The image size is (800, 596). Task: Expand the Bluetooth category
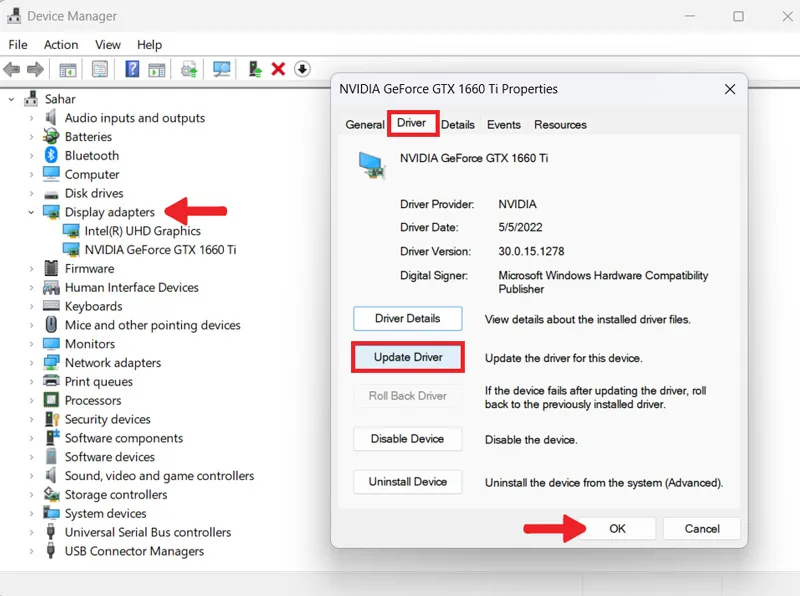tap(31, 156)
